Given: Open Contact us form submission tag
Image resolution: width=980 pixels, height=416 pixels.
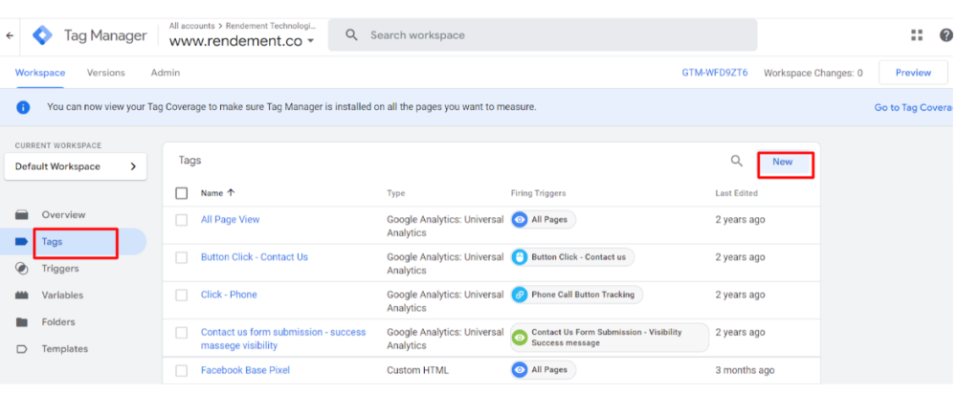Looking at the screenshot, I should [283, 339].
